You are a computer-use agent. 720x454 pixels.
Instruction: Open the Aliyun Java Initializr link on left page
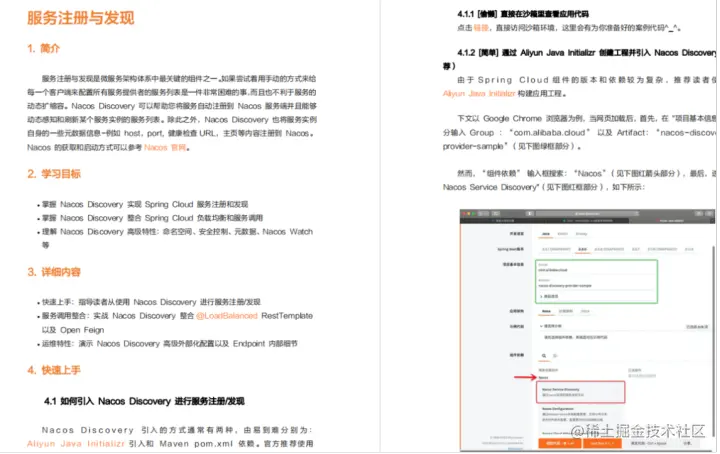(x=76, y=444)
